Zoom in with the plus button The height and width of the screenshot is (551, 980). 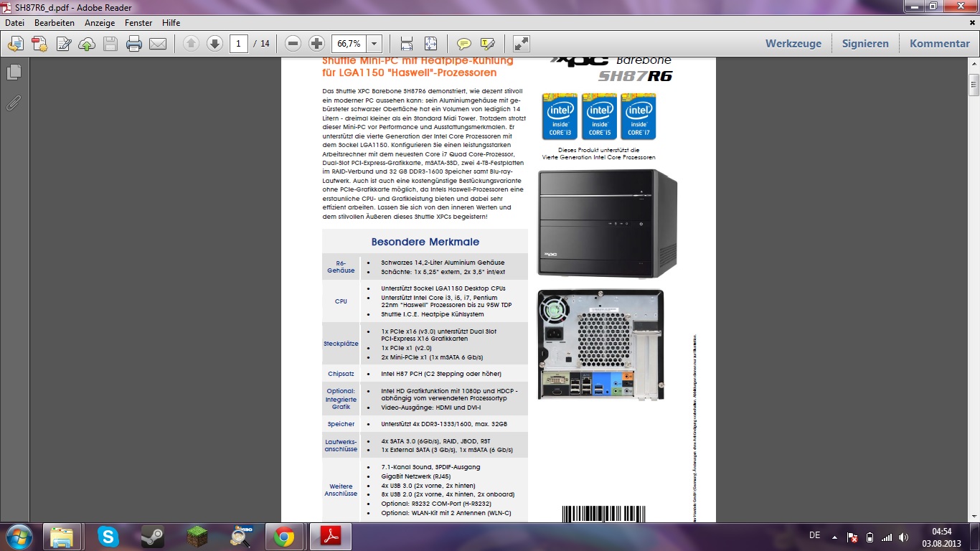coord(316,44)
